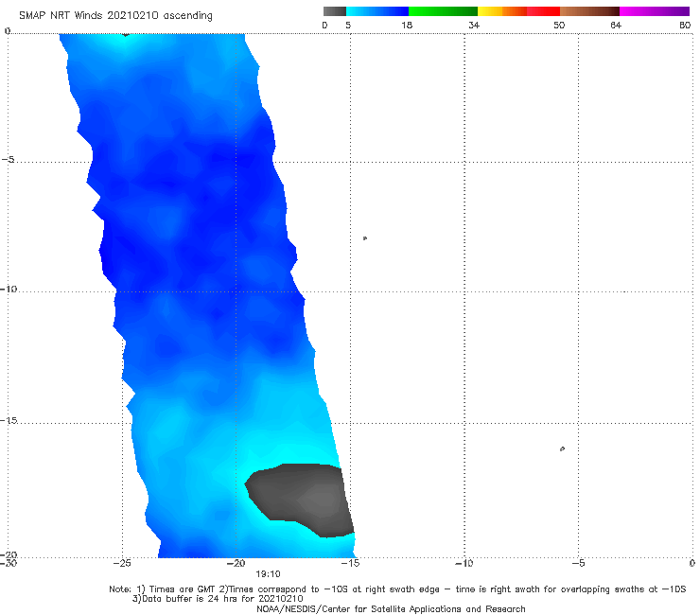Click the note '3)Data buffer is 24 hrs for 20210210'
700x615 pixels.
[218, 599]
